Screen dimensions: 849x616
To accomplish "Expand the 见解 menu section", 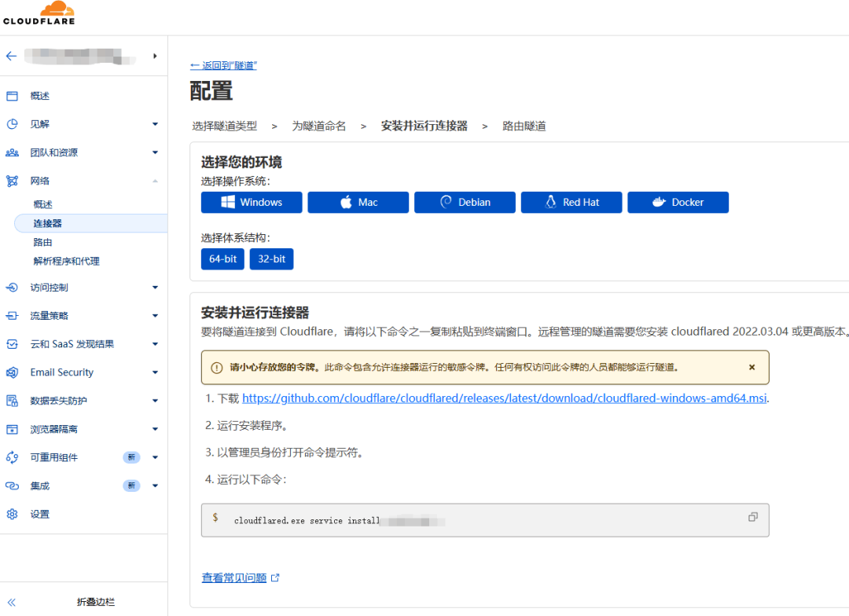I will point(155,124).
